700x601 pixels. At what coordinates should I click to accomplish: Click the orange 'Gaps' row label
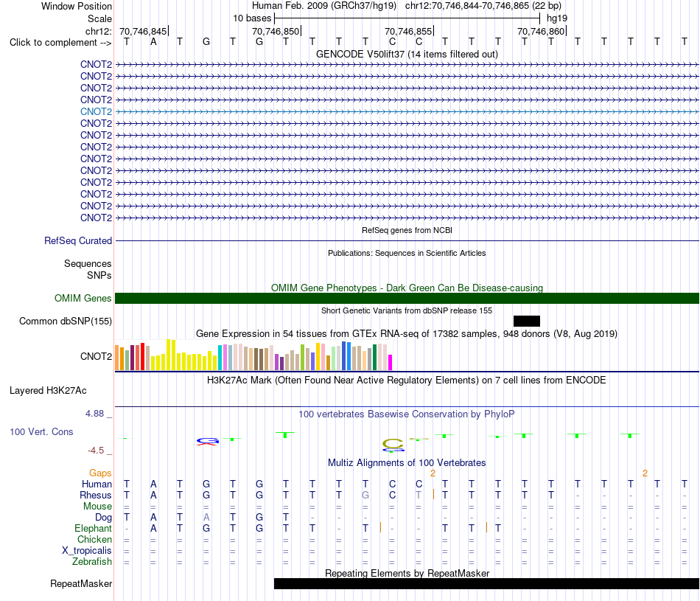click(x=100, y=473)
